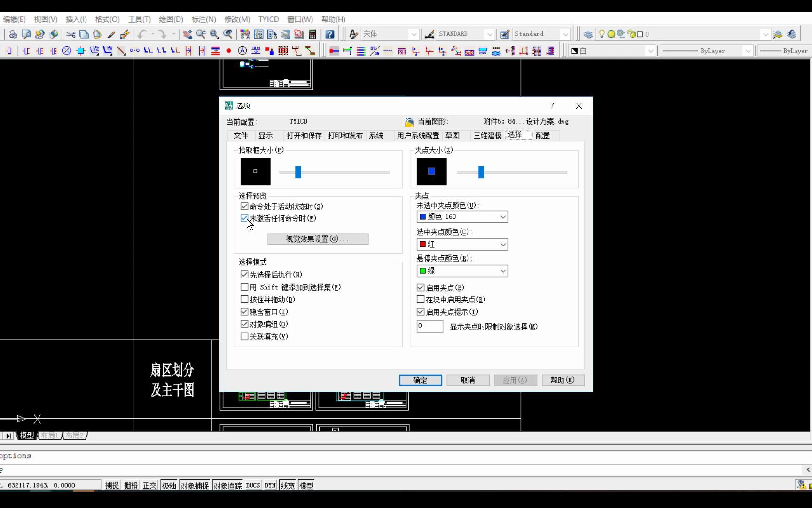The image size is (812, 508).
Task: Open the 宋体 text style dropdown
Action: click(390, 34)
